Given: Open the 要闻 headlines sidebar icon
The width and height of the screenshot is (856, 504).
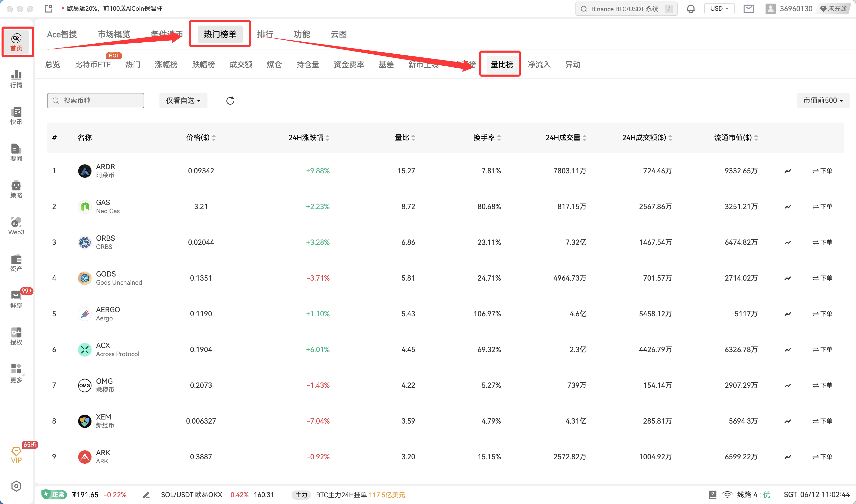Looking at the screenshot, I should tap(16, 152).
